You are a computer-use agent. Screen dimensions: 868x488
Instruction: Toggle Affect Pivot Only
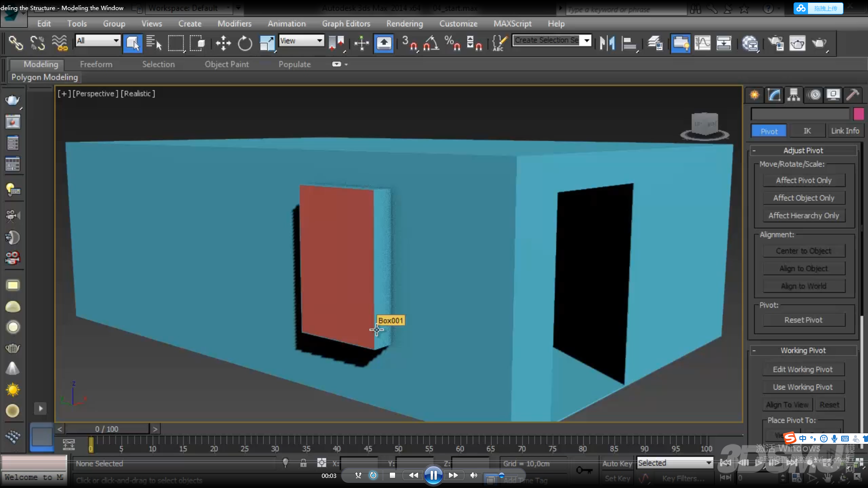(x=804, y=180)
